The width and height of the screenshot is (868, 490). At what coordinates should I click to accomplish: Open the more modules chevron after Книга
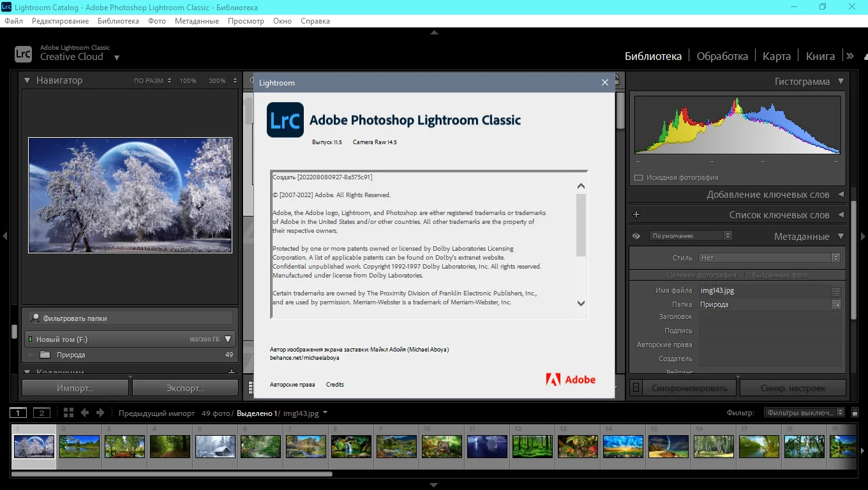pyautogui.click(x=850, y=56)
